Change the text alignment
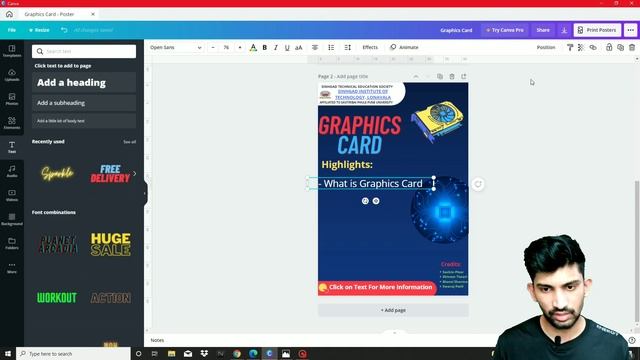Image resolution: width=640 pixels, height=360 pixels. [315, 47]
